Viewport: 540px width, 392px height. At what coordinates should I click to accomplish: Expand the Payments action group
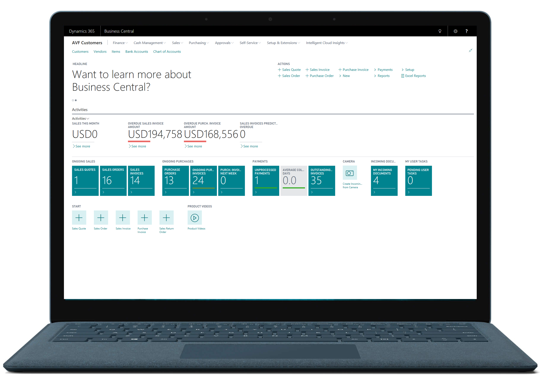(383, 70)
